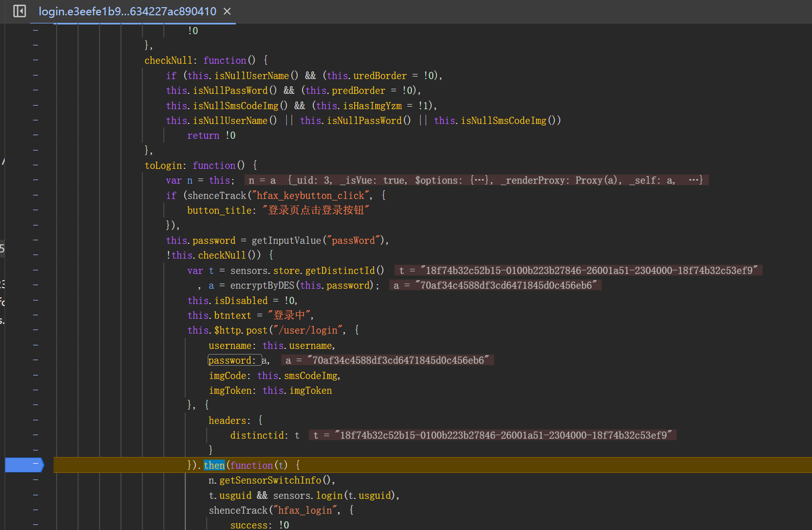The width and height of the screenshot is (812, 530).
Task: Remove the blue breakpoint marker on the then line
Action: [x=24, y=465]
